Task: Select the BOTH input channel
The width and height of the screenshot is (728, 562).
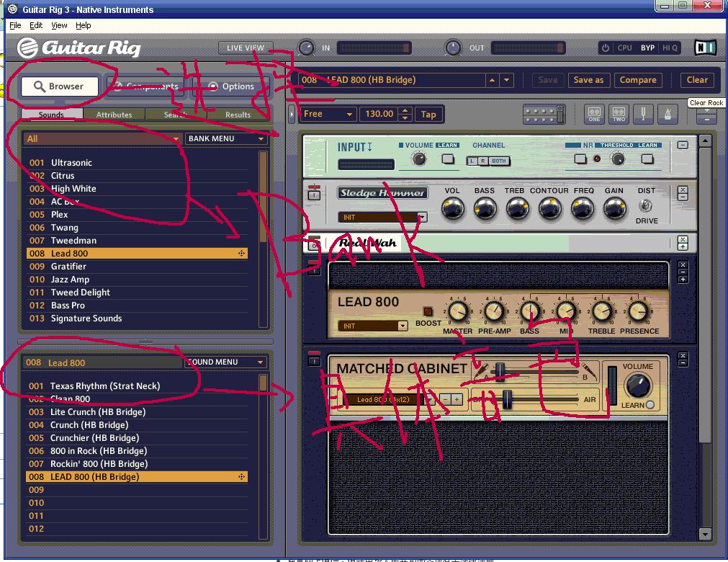Action: click(x=498, y=161)
